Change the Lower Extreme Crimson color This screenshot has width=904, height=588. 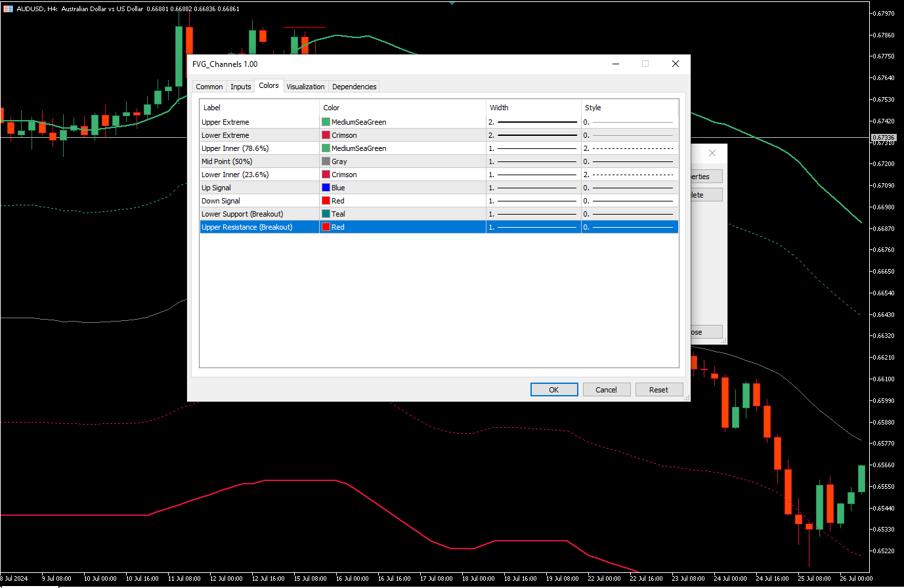pos(326,135)
